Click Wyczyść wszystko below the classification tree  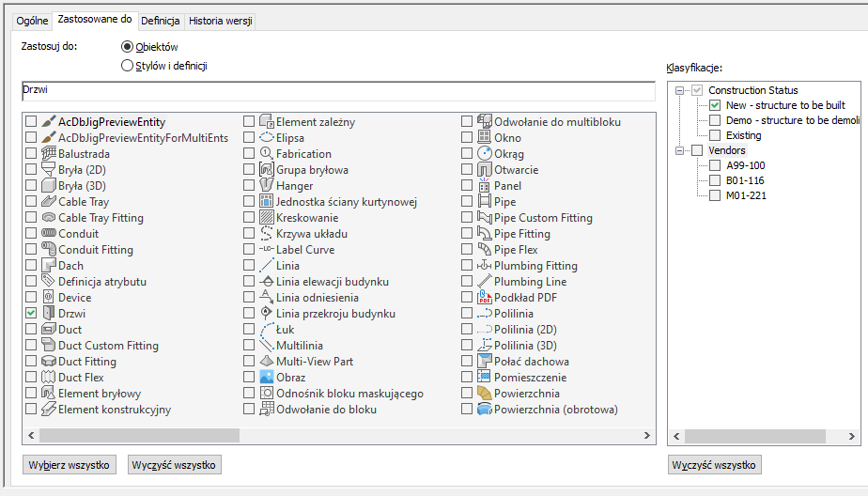pyautogui.click(x=714, y=465)
